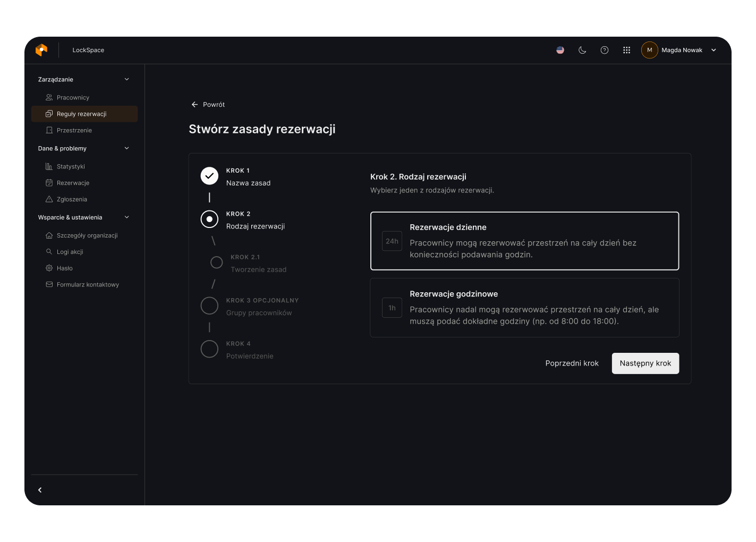Image resolution: width=756 pixels, height=542 pixels.
Task: Open Pracownicy in the sidebar
Action: coord(73,98)
